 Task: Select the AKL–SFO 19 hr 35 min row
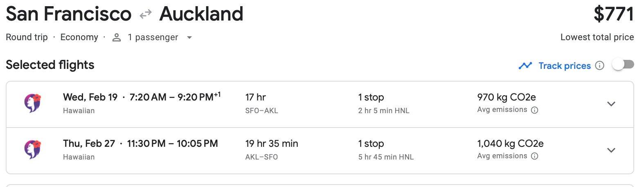point(271,150)
